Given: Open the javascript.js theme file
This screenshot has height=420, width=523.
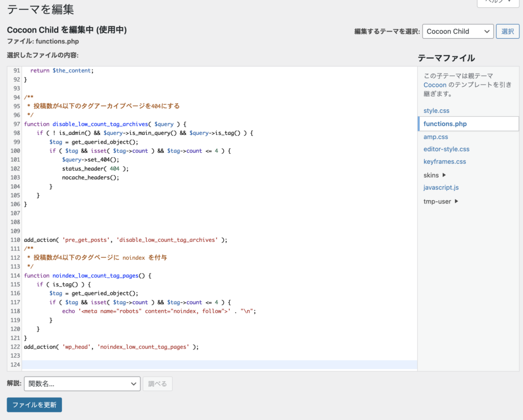Looking at the screenshot, I should click(441, 187).
